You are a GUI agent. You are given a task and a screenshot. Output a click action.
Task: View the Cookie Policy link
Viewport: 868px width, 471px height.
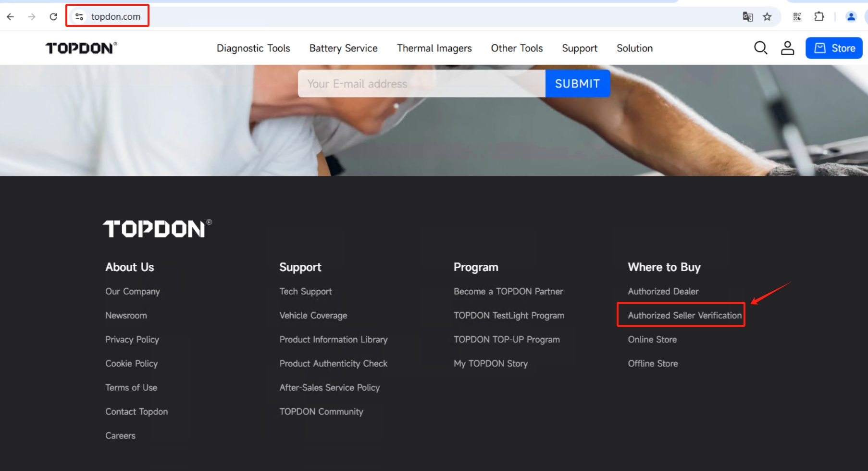coord(131,363)
